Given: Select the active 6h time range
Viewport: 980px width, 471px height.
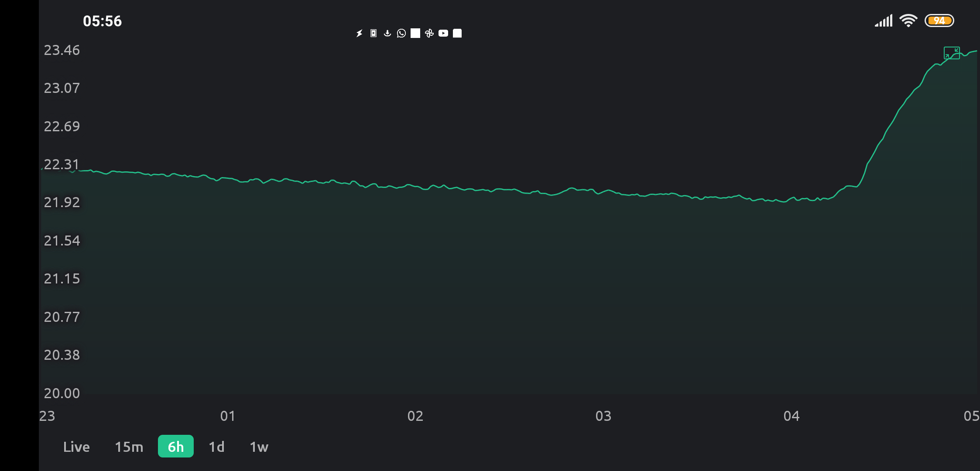Looking at the screenshot, I should (x=176, y=447).
